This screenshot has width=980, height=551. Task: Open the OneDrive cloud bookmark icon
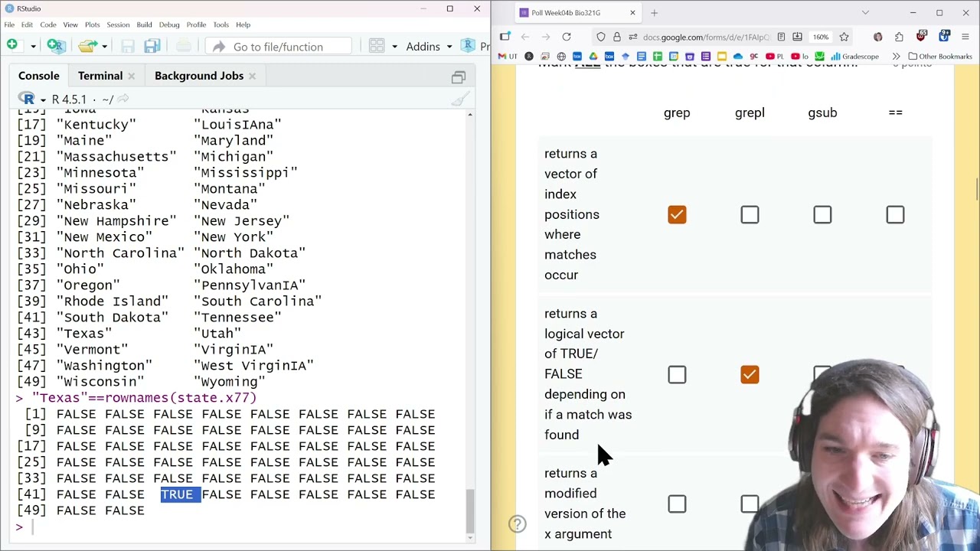pos(738,57)
